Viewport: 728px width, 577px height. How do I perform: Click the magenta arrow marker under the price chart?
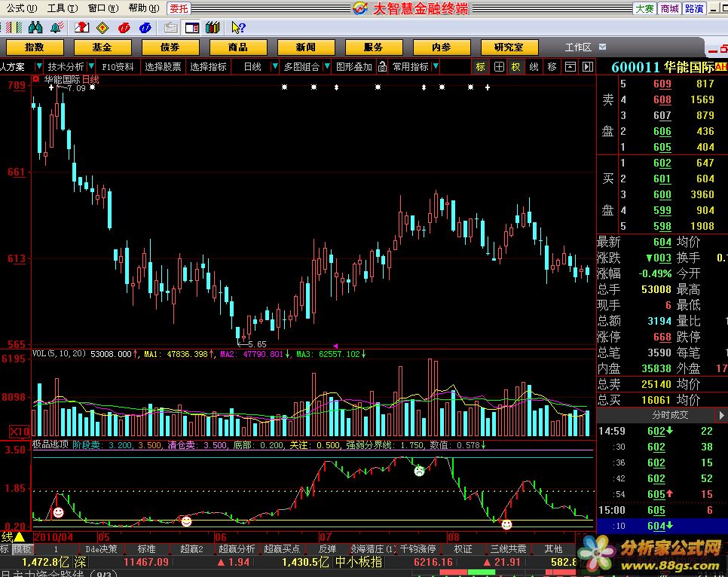(335, 346)
